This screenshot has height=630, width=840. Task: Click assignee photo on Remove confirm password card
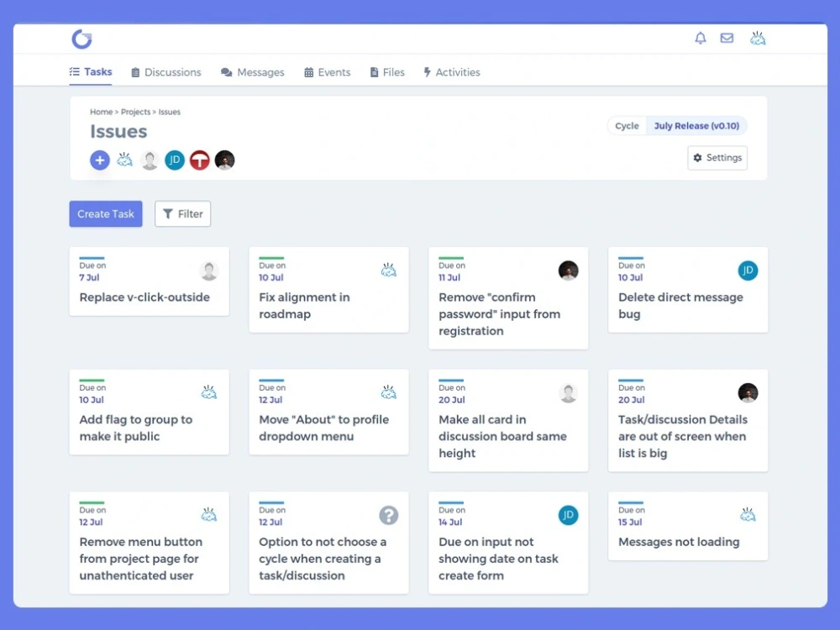pos(569,270)
